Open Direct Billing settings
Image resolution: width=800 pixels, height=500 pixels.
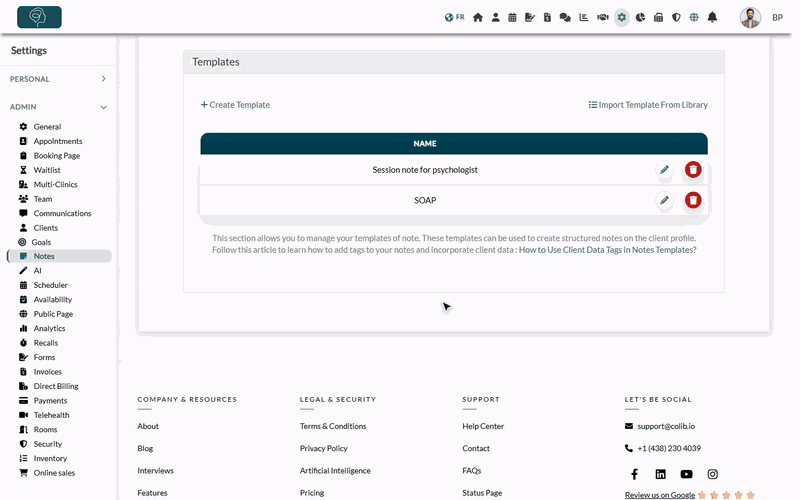[x=56, y=386]
